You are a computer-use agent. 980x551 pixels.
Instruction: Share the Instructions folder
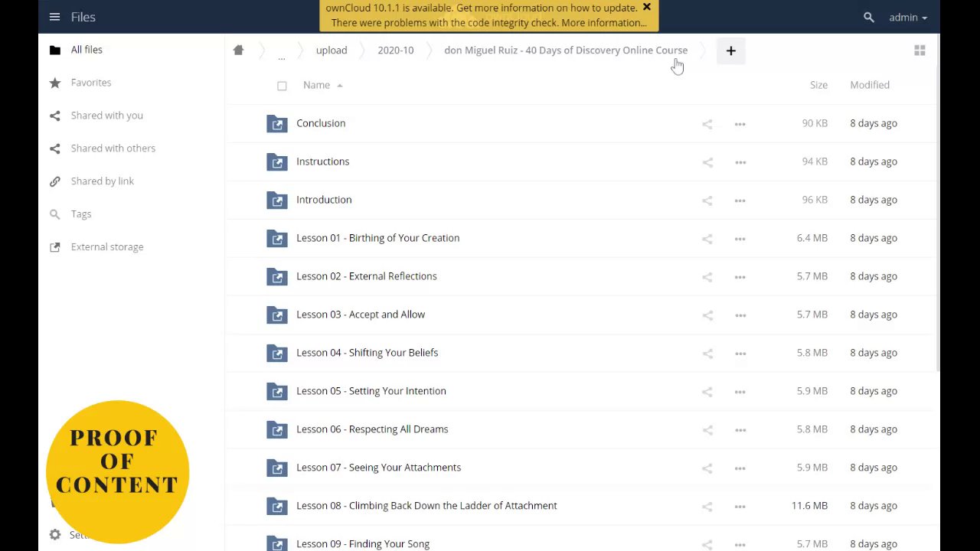[707, 162]
